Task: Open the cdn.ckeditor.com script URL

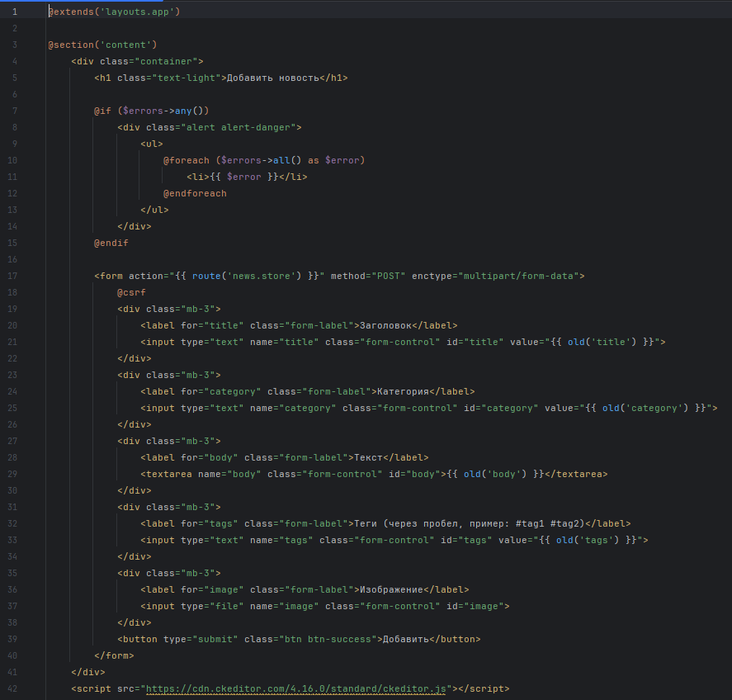Action: click(296, 688)
